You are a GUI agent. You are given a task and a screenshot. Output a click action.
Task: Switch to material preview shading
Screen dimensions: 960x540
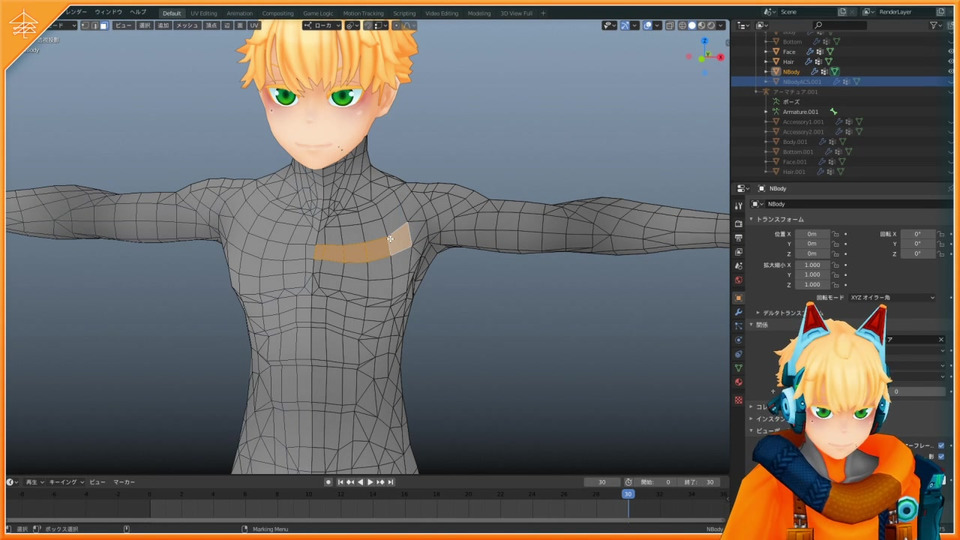tap(702, 26)
